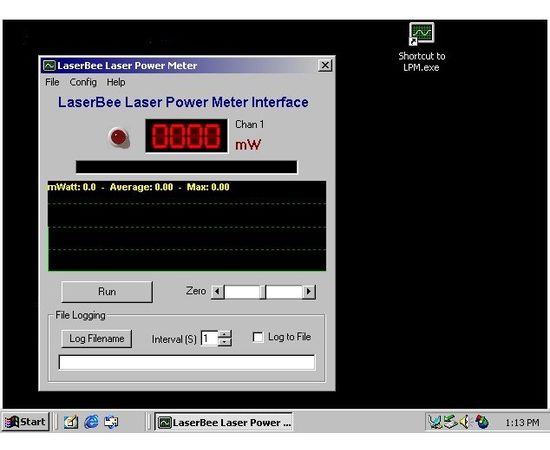550x450 pixels.
Task: Click the Zero slider thumb
Action: [263, 292]
